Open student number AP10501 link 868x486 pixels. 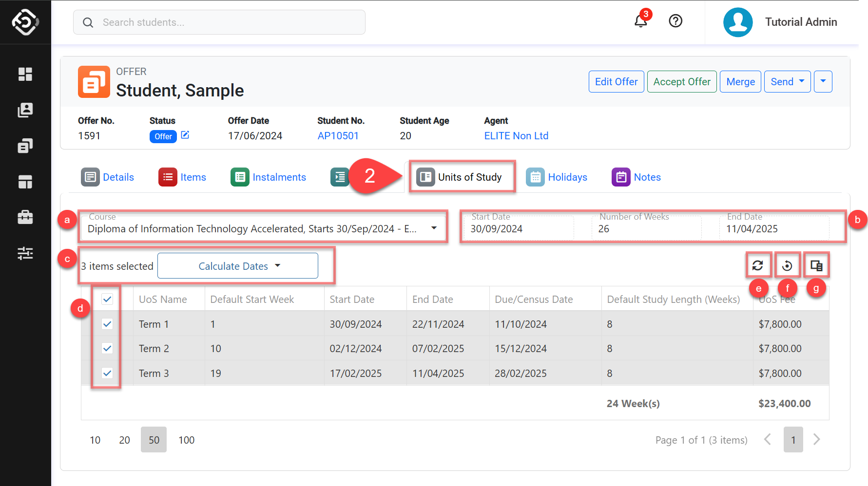(338, 136)
